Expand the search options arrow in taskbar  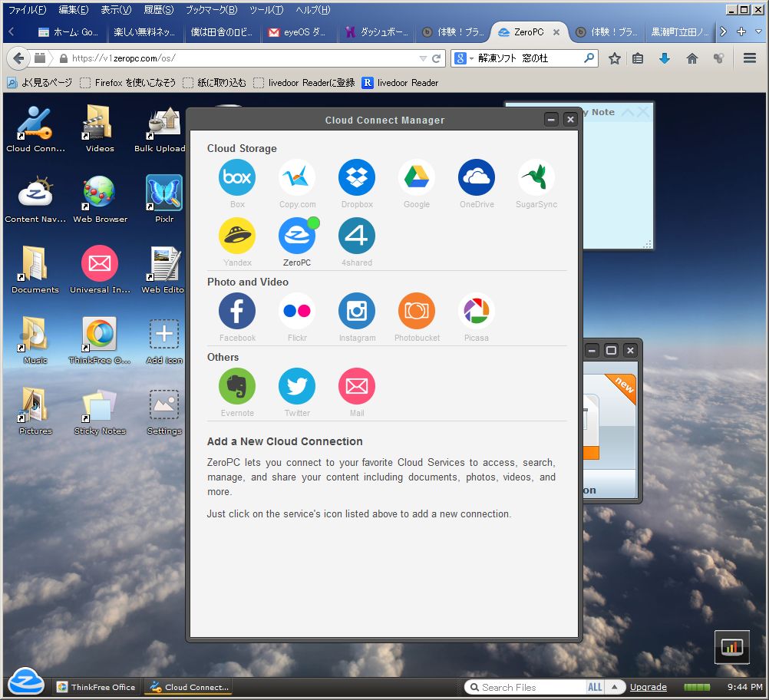(x=614, y=687)
